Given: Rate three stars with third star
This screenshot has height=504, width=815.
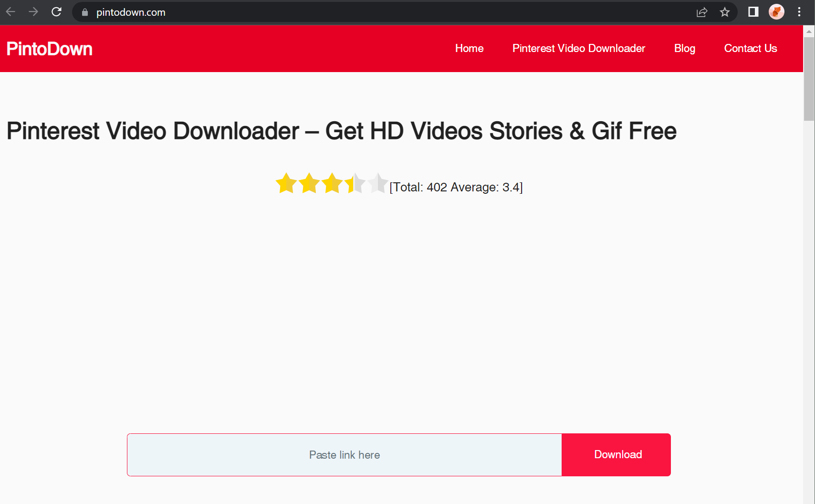Looking at the screenshot, I should [x=332, y=183].
